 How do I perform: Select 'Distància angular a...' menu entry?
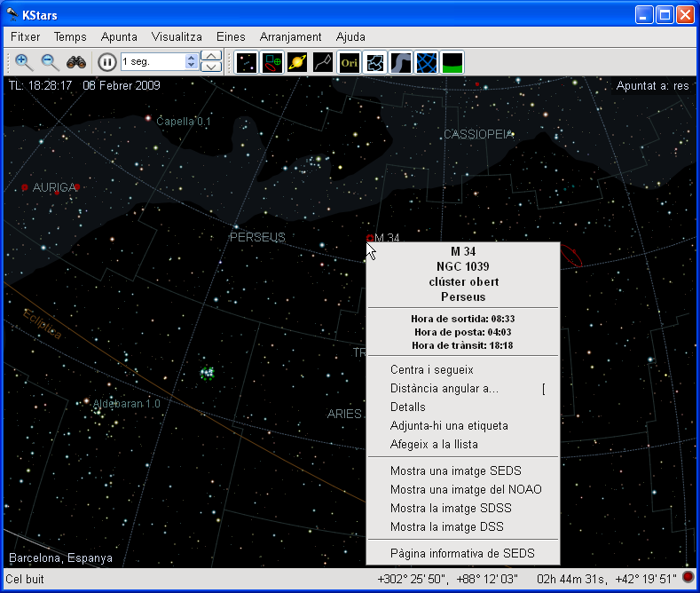coord(463,389)
